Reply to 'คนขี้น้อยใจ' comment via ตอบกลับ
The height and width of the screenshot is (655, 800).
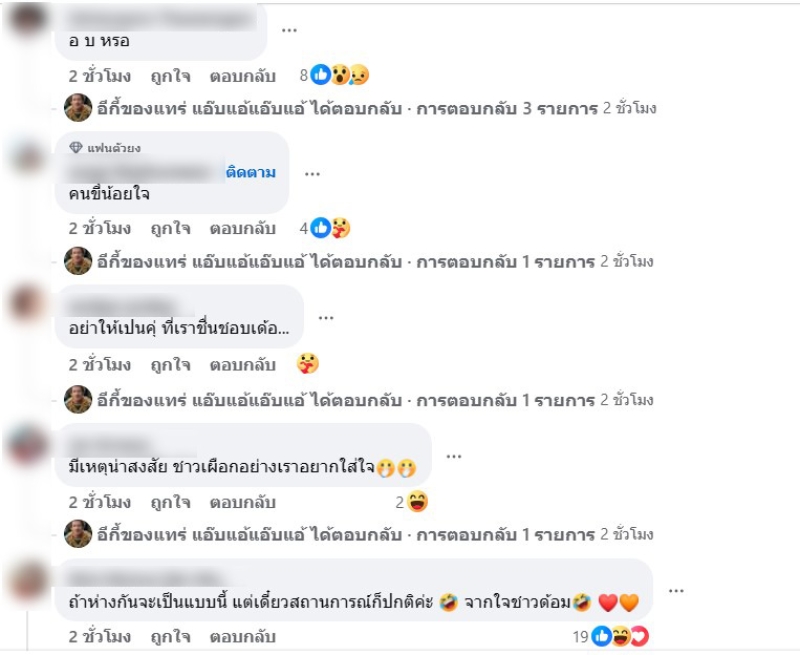242,229
